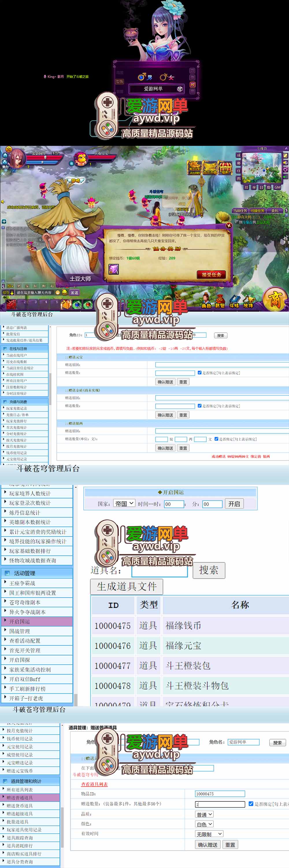Screen dimensions: 289x868
Task: Click the 大蚕宝宝 pet avatar icon
Action: tap(81, 159)
